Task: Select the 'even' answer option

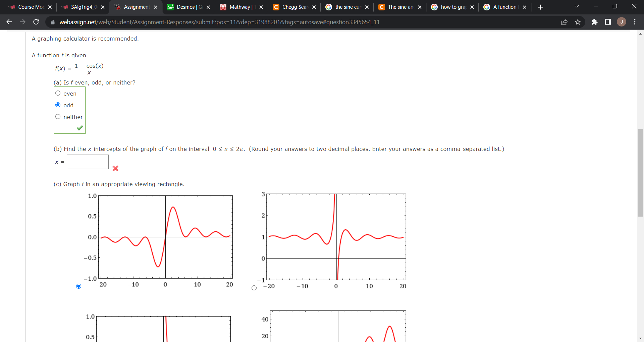Action: [x=58, y=93]
